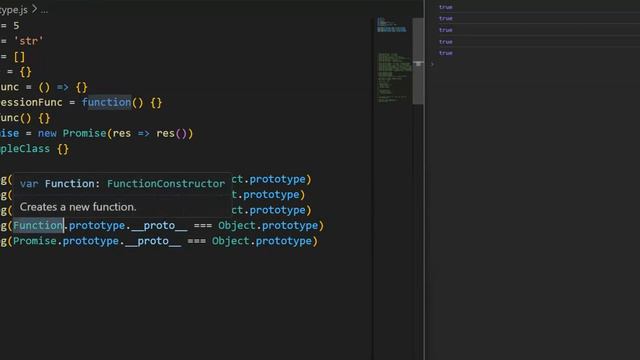Click the number 5 in the first code line
The image size is (640, 360).
(16, 26)
